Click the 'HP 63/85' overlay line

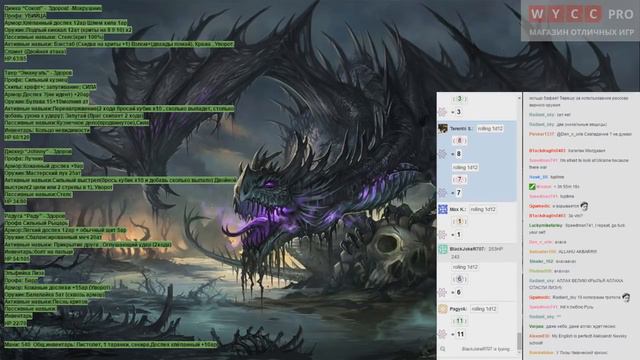[15, 59]
